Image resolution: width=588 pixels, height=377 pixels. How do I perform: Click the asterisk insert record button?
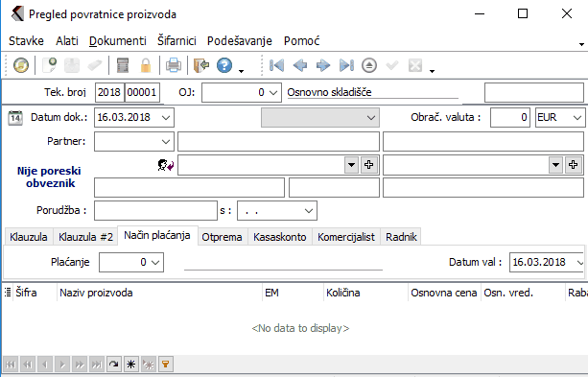tap(130, 364)
